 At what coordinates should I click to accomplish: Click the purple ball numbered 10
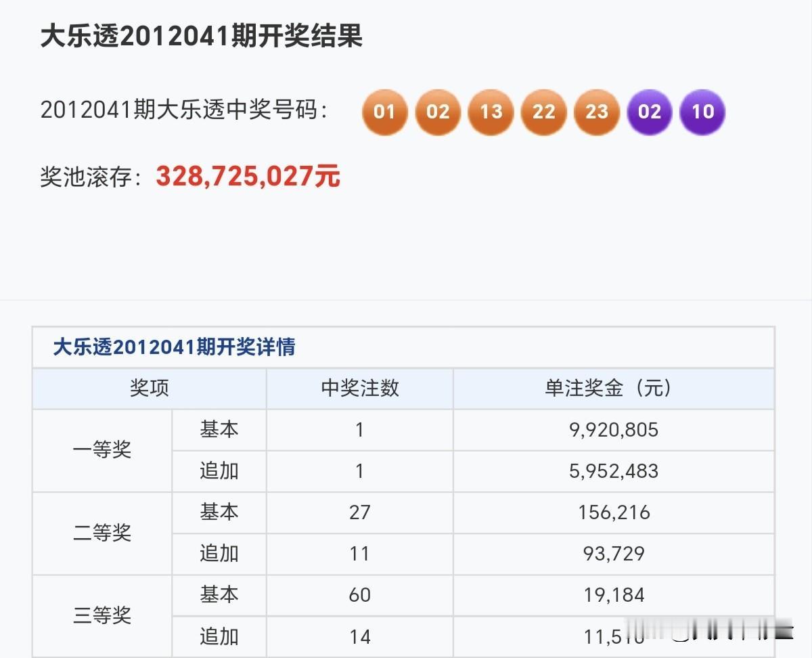pyautogui.click(x=702, y=112)
